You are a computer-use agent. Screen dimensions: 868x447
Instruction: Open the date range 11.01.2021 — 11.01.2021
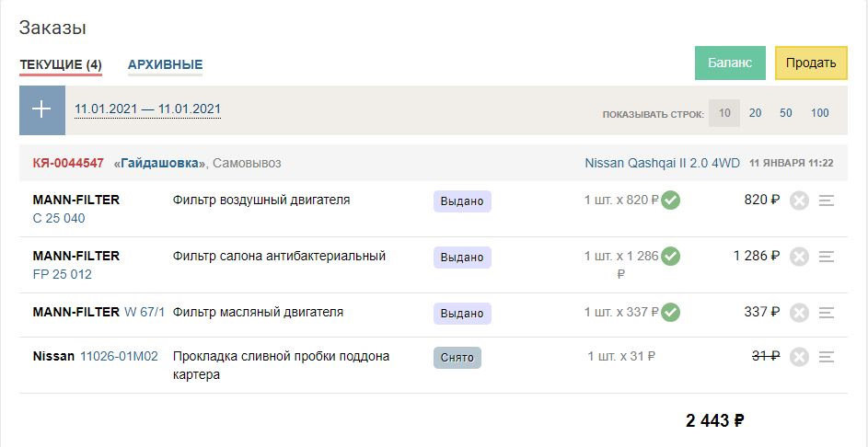click(x=148, y=109)
